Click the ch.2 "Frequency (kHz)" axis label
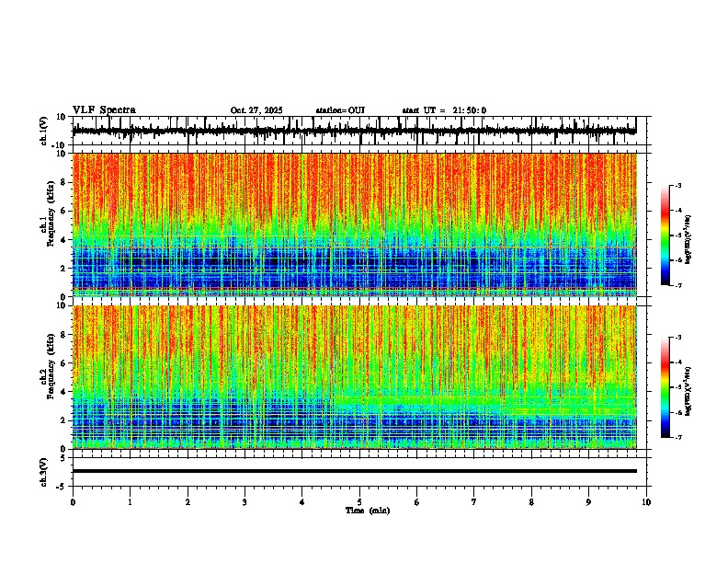 pos(51,366)
